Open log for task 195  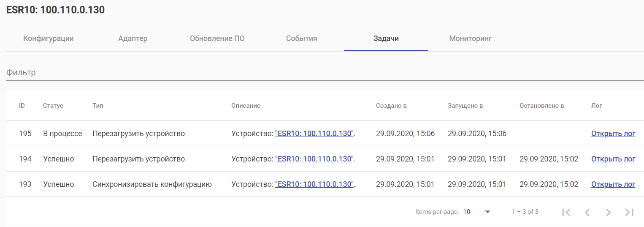pyautogui.click(x=613, y=134)
